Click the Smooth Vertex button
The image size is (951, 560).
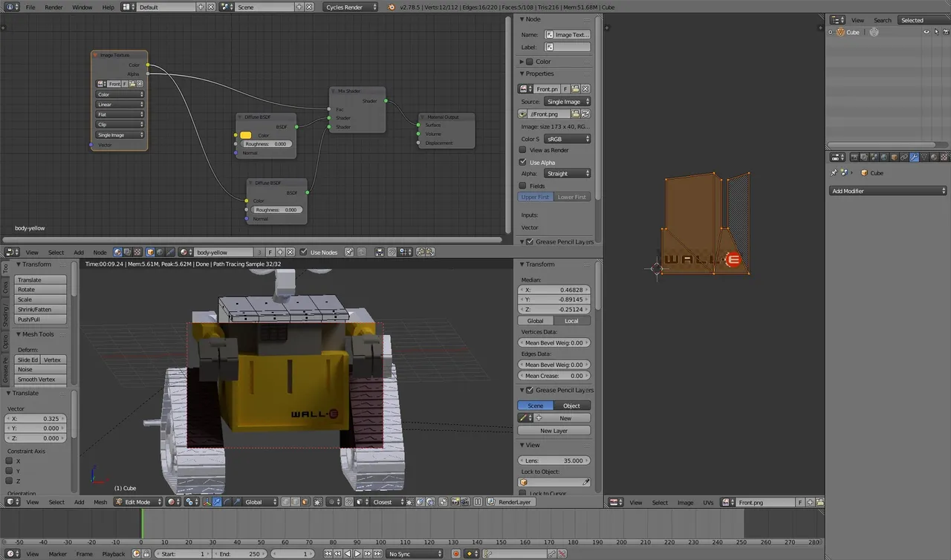click(42, 380)
